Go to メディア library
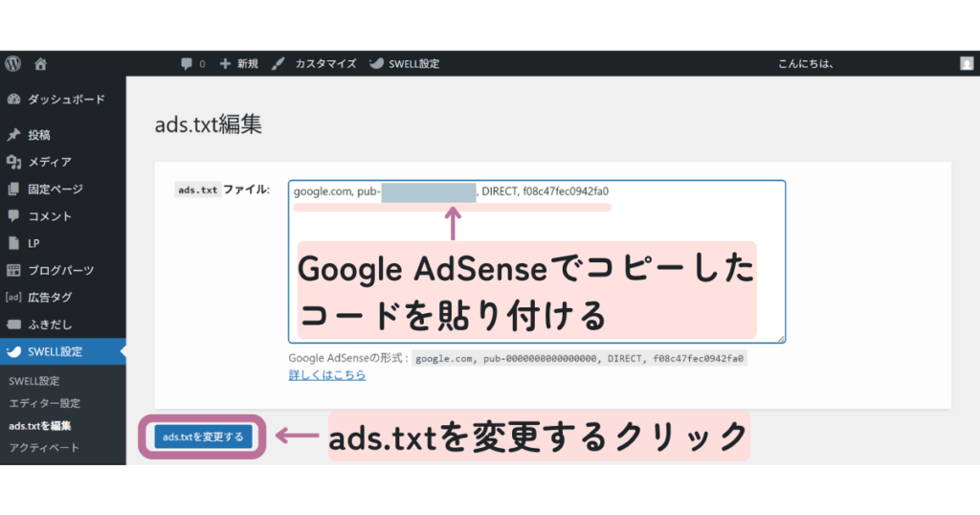Image resolution: width=980 pixels, height=515 pixels. 49,162
